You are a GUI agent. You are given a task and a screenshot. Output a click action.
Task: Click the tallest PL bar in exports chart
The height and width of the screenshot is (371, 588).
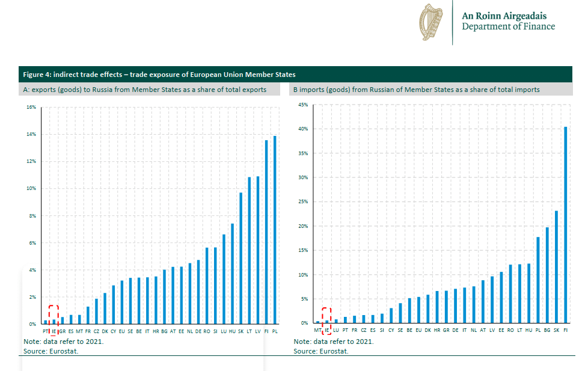pyautogui.click(x=275, y=230)
